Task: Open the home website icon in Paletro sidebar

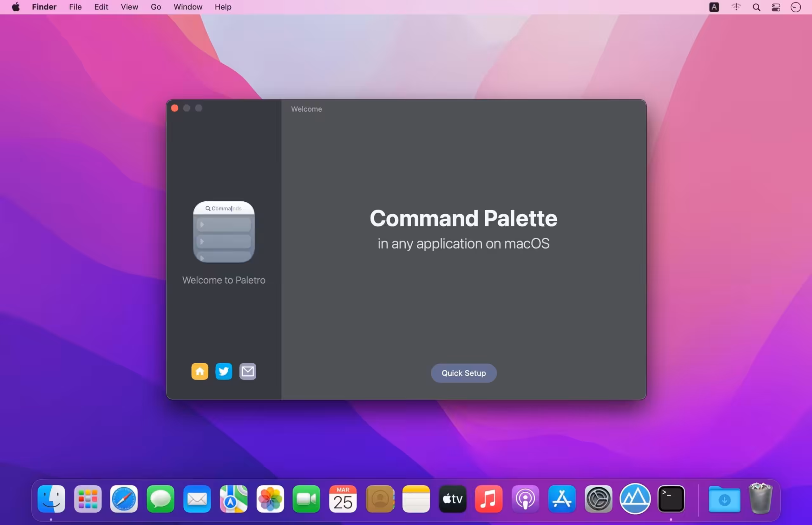Action: click(200, 371)
